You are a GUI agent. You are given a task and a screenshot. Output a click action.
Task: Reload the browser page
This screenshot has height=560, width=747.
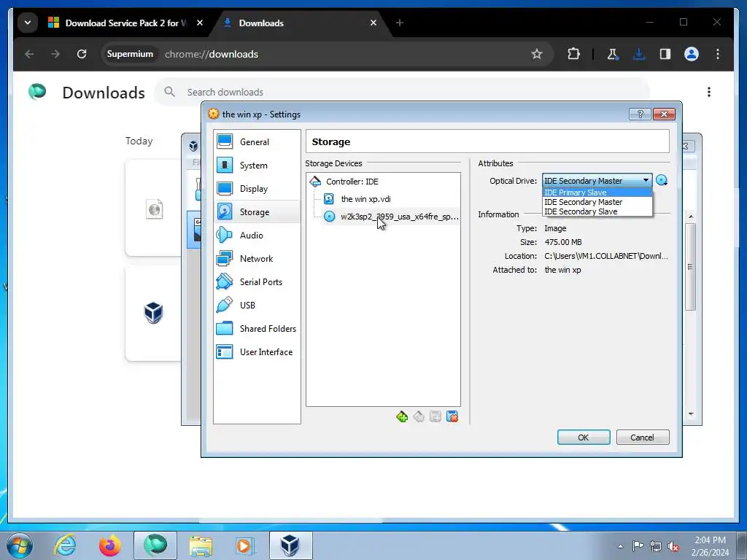(x=82, y=54)
